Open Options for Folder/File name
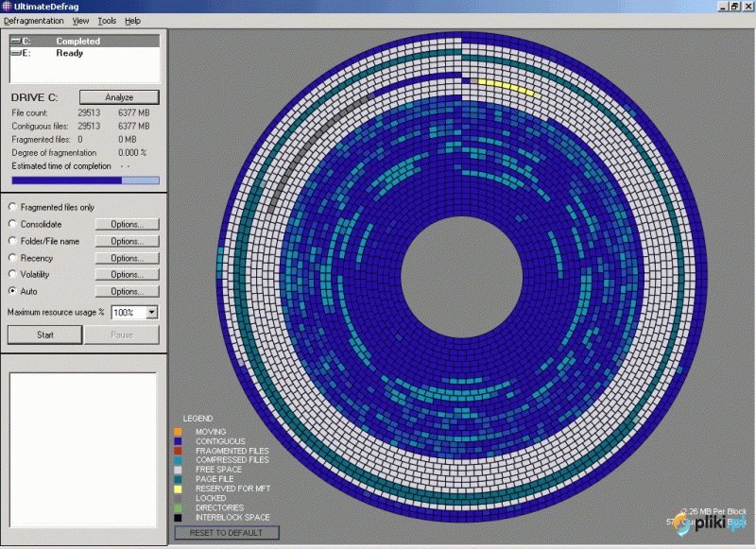 tap(128, 241)
